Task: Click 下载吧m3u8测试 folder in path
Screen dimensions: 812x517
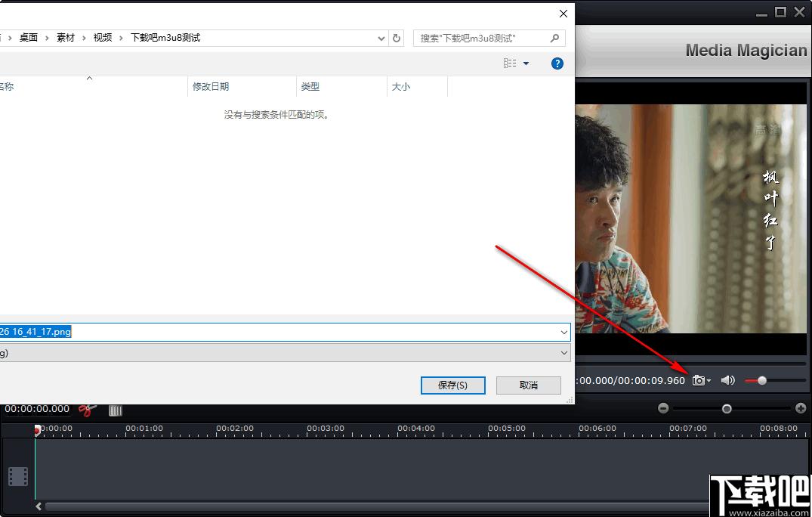Action: tap(165, 38)
